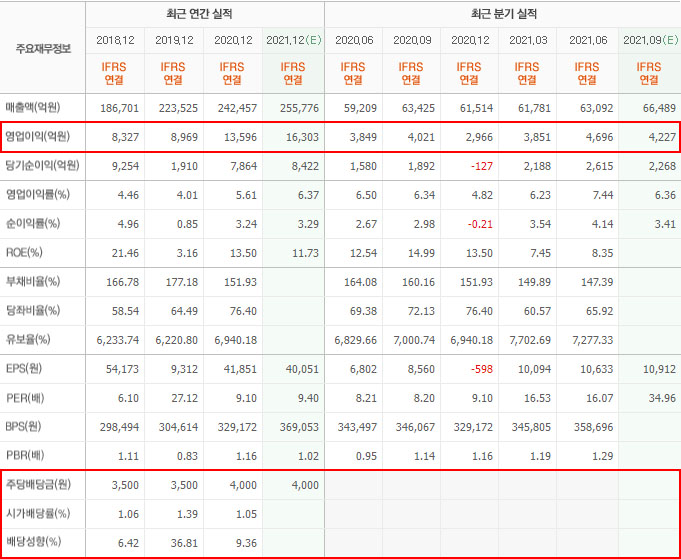Viewport: 681px width, 559px height.
Task: Click the debt ratio value 147.39
Action: (597, 282)
